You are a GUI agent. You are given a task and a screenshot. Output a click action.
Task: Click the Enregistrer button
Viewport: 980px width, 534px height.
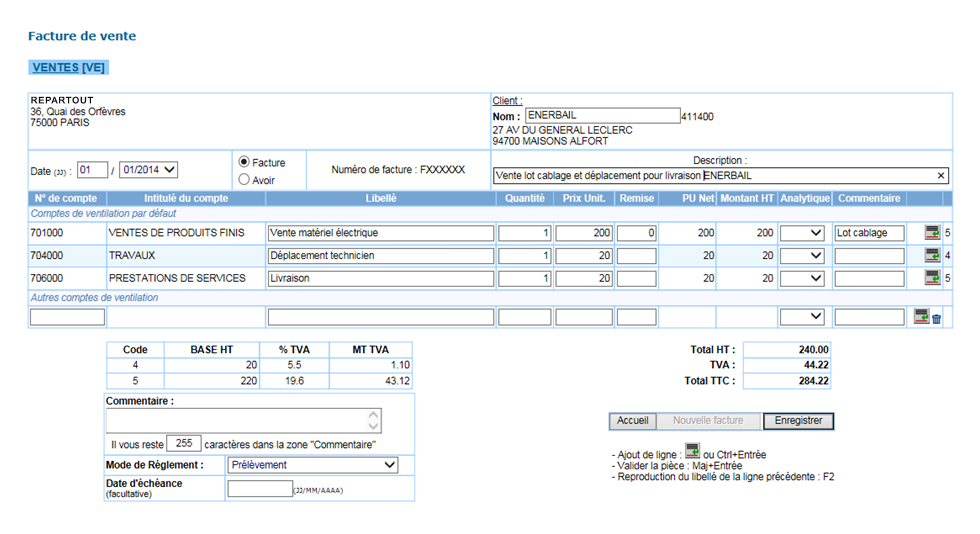pos(798,421)
